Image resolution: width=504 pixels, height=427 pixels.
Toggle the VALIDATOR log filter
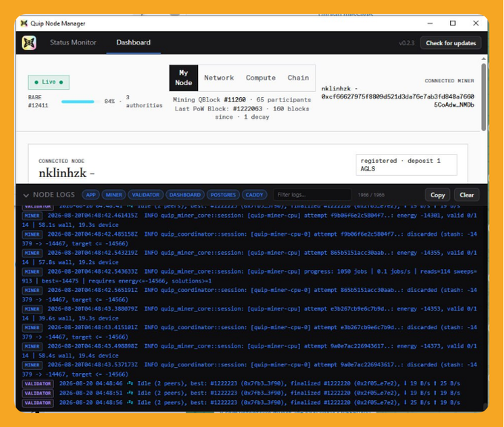pyautogui.click(x=145, y=195)
